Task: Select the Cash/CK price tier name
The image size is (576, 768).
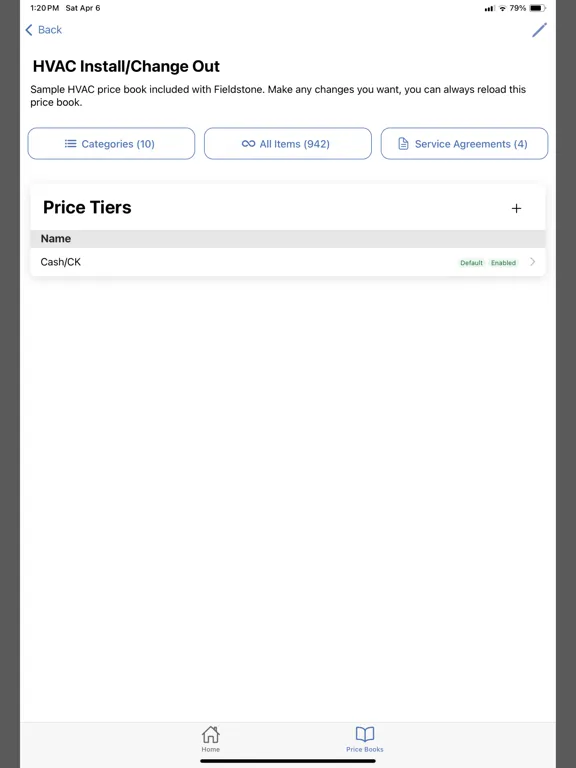Action: click(x=61, y=262)
